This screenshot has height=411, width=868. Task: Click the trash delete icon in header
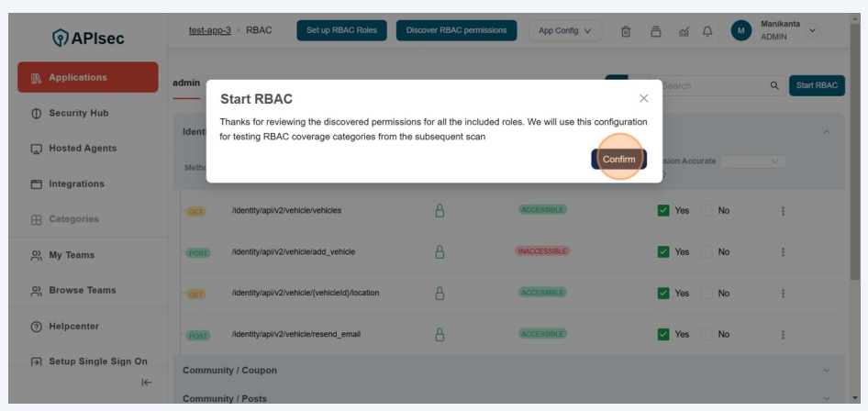(627, 30)
